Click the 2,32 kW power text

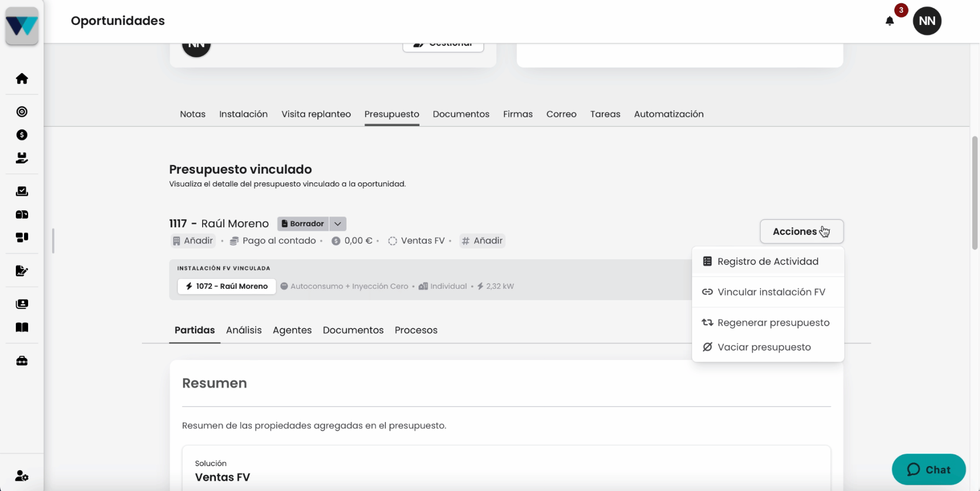coord(500,286)
